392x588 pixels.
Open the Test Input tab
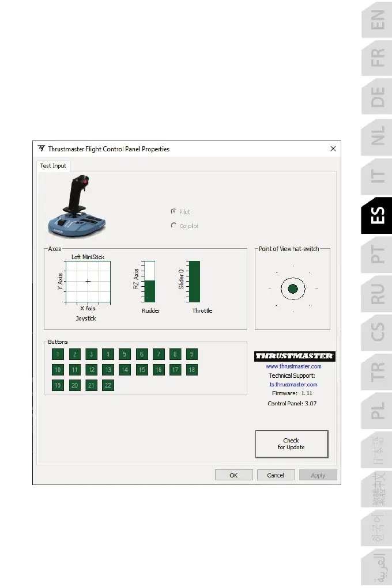pyautogui.click(x=53, y=166)
